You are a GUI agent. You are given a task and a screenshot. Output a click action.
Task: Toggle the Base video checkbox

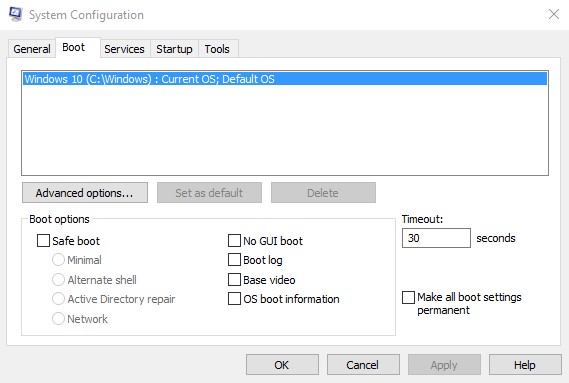point(234,280)
